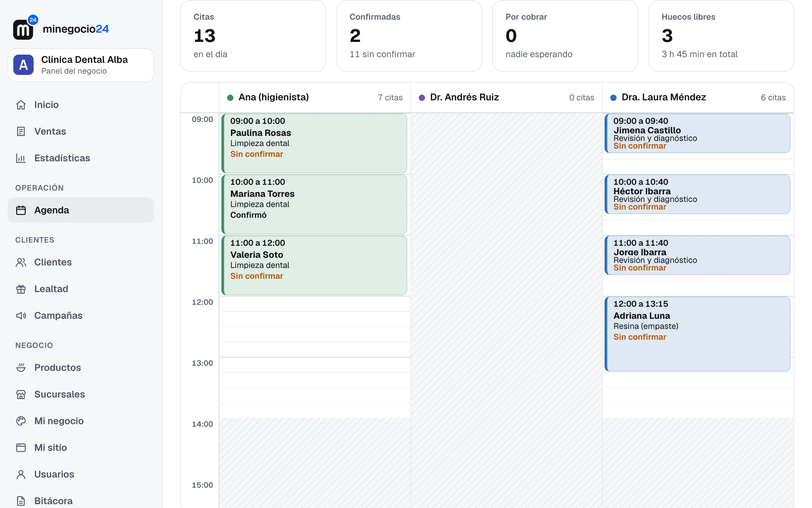812x508 pixels.
Task: Open Adriana Luna Resina appointment
Action: 697,334
